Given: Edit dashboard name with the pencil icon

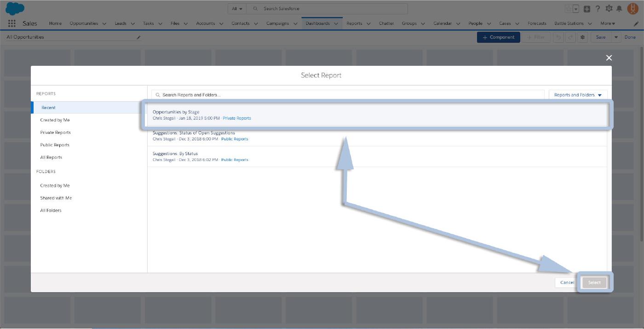Looking at the screenshot, I should [x=138, y=37].
